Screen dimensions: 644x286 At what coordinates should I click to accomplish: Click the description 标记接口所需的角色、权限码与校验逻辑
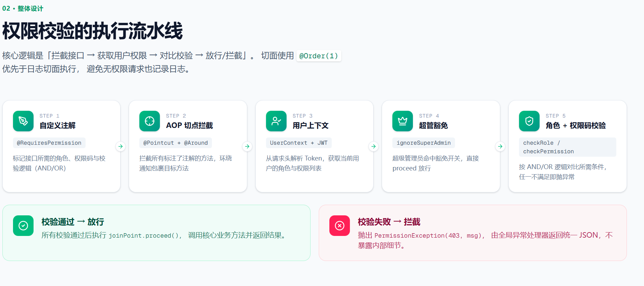59,163
